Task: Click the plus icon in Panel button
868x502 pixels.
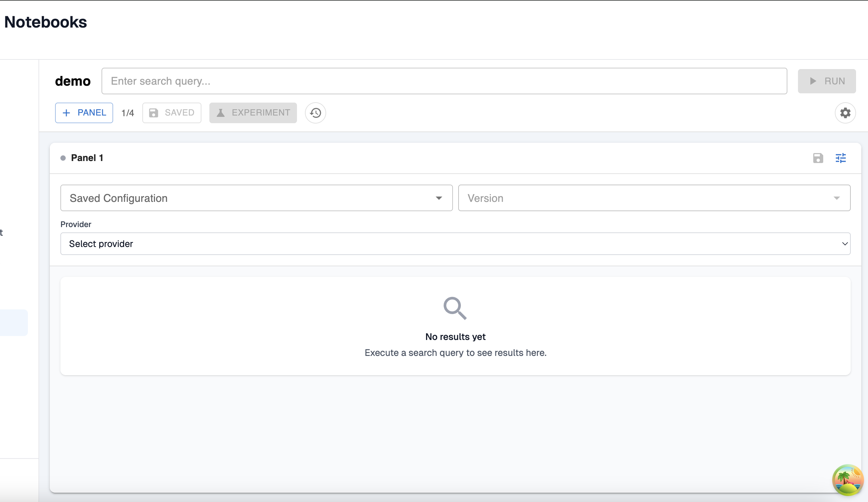Action: coord(66,113)
